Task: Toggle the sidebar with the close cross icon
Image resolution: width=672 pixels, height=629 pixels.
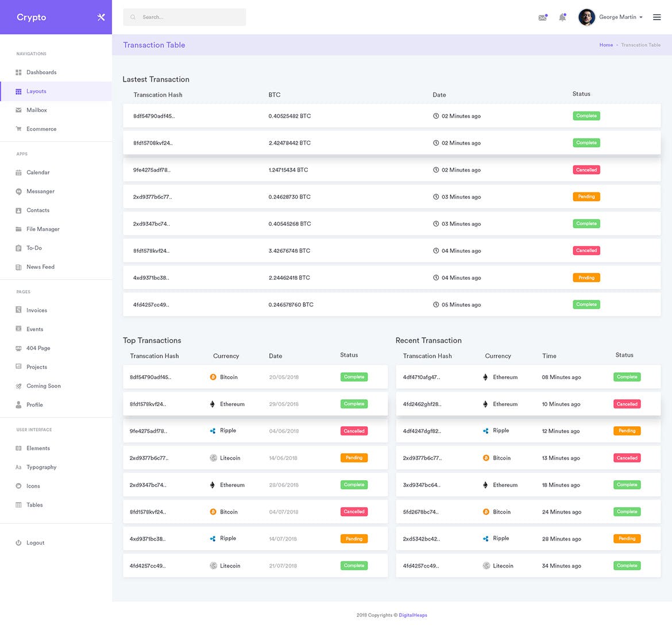Action: (x=101, y=17)
